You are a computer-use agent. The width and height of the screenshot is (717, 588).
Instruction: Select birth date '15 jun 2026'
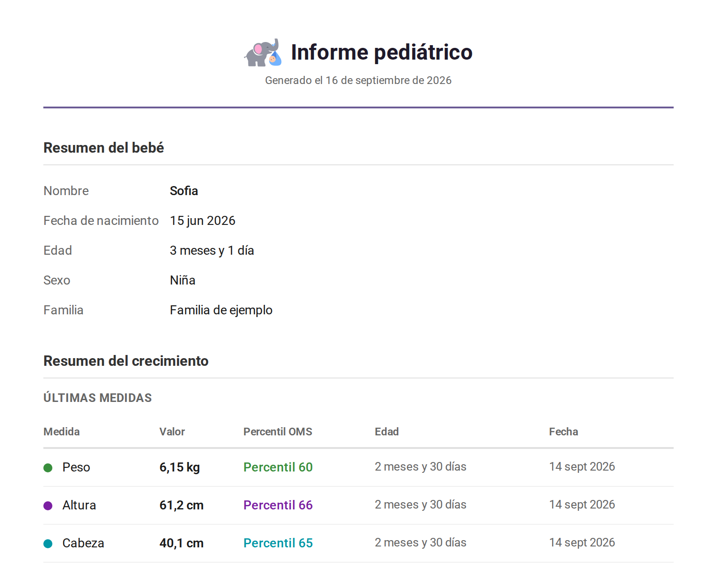(202, 220)
